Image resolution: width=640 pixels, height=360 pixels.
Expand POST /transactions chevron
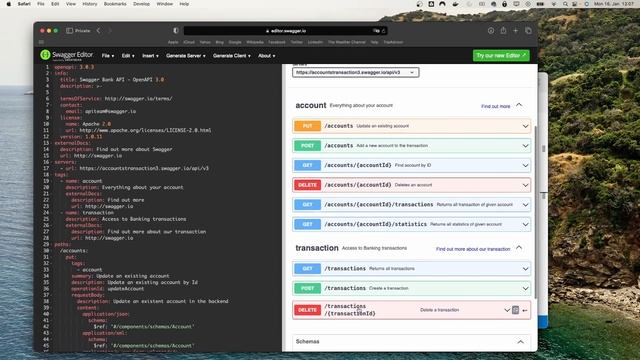pyautogui.click(x=525, y=288)
